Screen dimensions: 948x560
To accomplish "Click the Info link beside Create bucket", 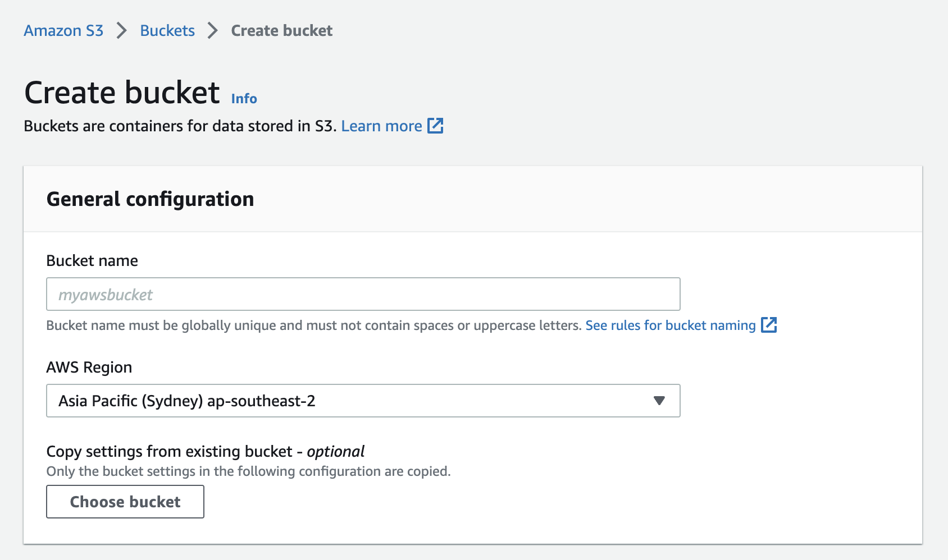I will coord(244,98).
